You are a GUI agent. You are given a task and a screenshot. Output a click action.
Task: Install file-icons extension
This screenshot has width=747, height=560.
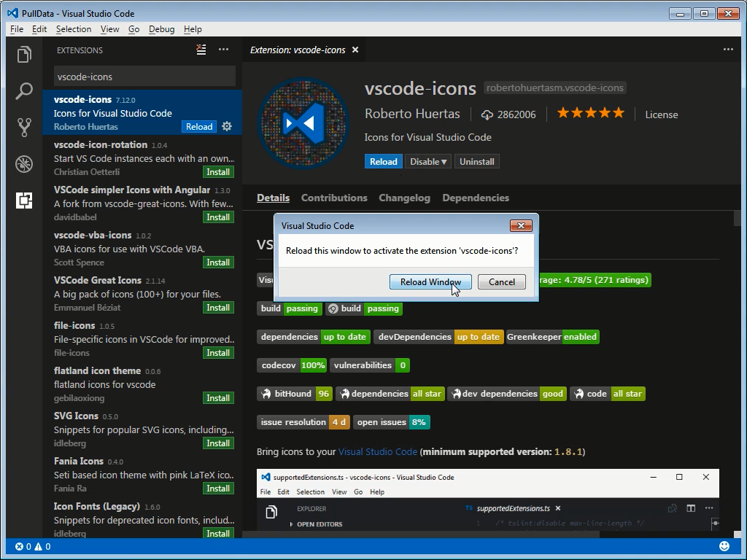(218, 353)
